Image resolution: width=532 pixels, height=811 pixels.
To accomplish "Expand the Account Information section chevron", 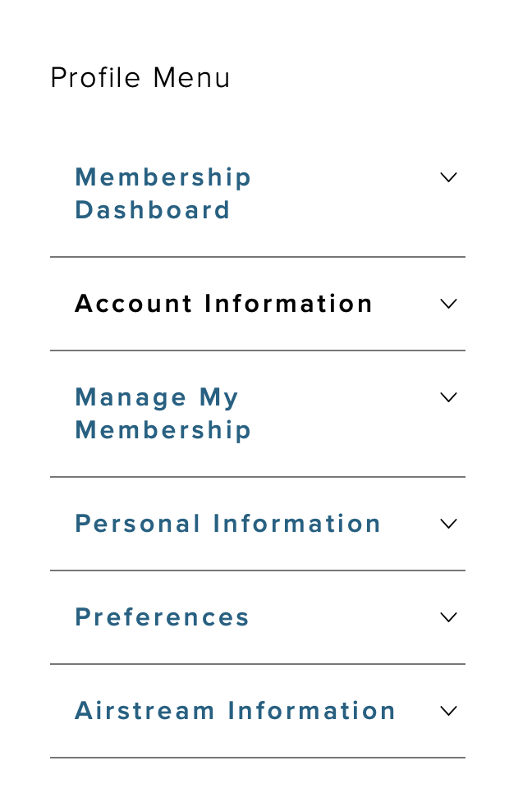I will click(448, 304).
